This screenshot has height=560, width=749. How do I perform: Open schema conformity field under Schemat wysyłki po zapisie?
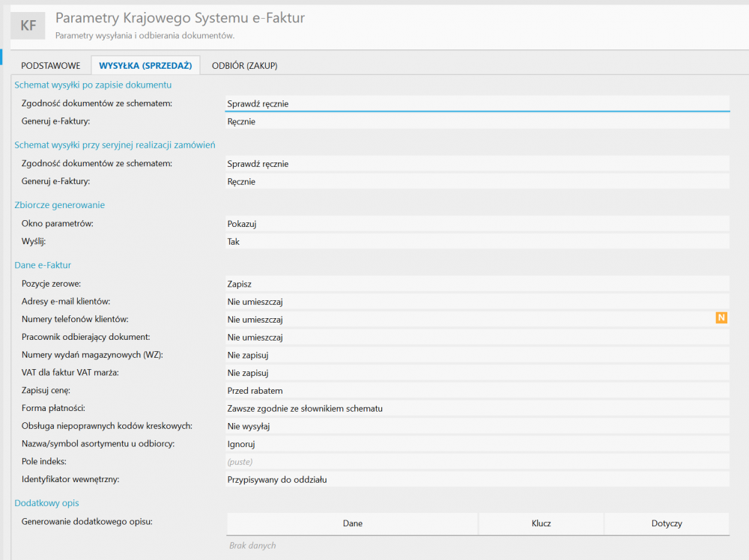point(477,103)
